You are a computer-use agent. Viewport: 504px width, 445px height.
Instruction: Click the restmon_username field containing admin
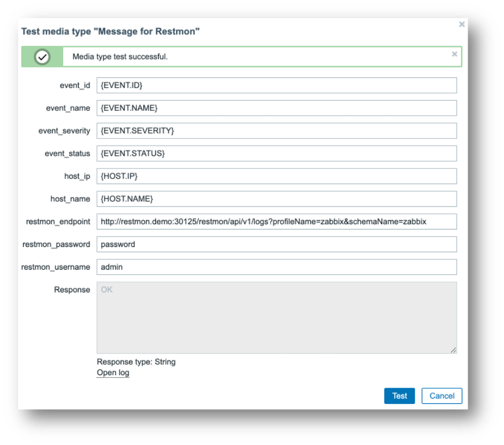click(276, 267)
